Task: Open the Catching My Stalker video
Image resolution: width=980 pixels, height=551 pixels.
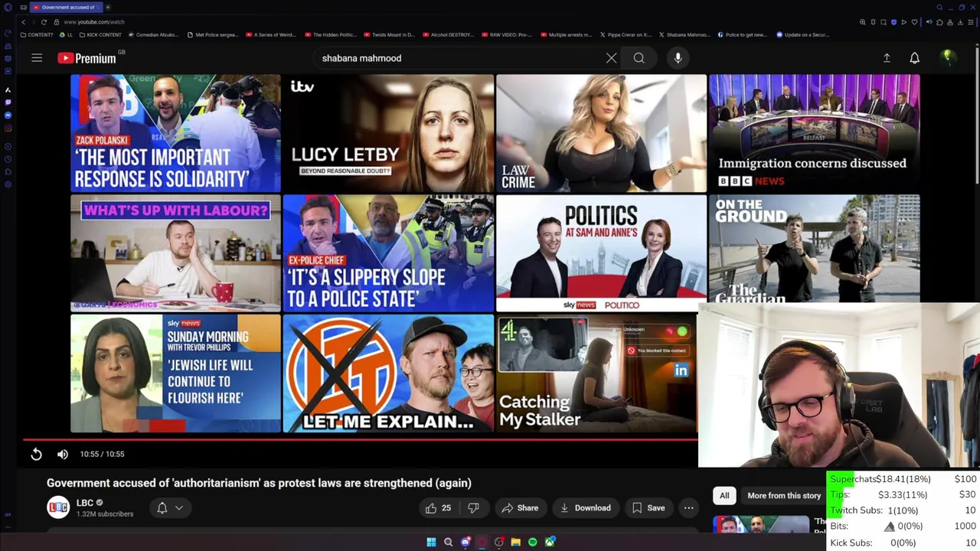Action: click(x=597, y=374)
